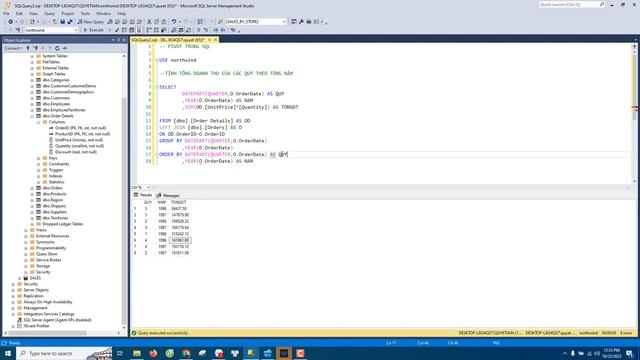Click the Windows taskbar search box
Screen dimensions: 640x360
coord(65,353)
